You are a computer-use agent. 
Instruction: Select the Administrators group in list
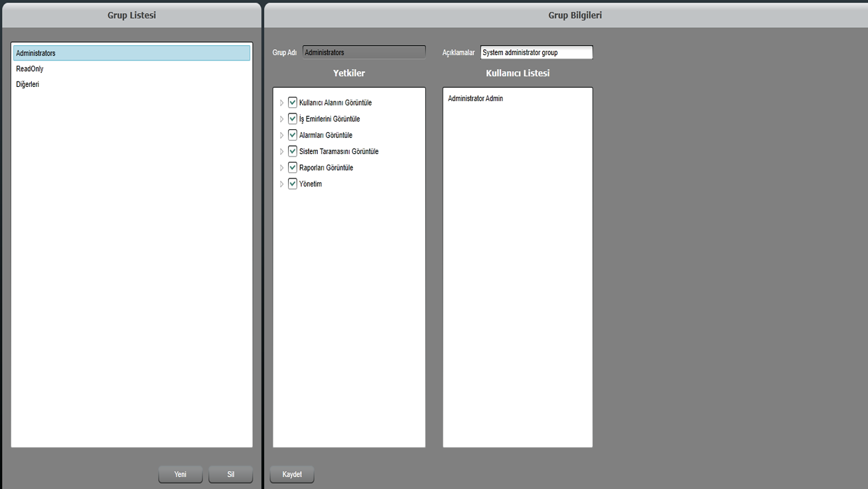pyautogui.click(x=131, y=53)
